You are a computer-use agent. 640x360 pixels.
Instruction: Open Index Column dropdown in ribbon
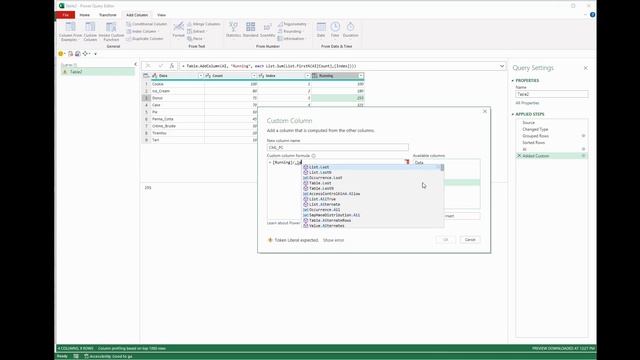point(143,31)
